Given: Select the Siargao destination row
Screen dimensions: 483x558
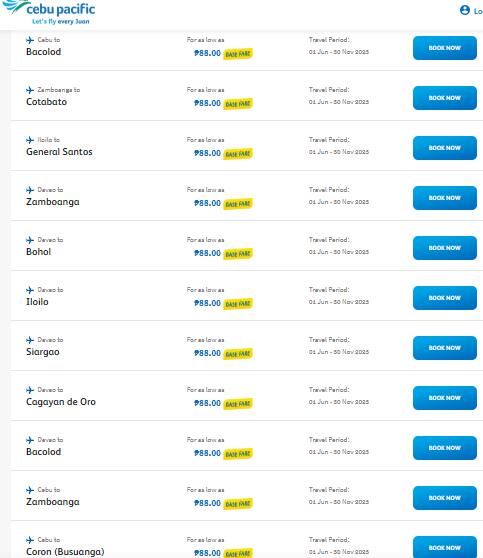Looking at the screenshot, I should (247, 346).
